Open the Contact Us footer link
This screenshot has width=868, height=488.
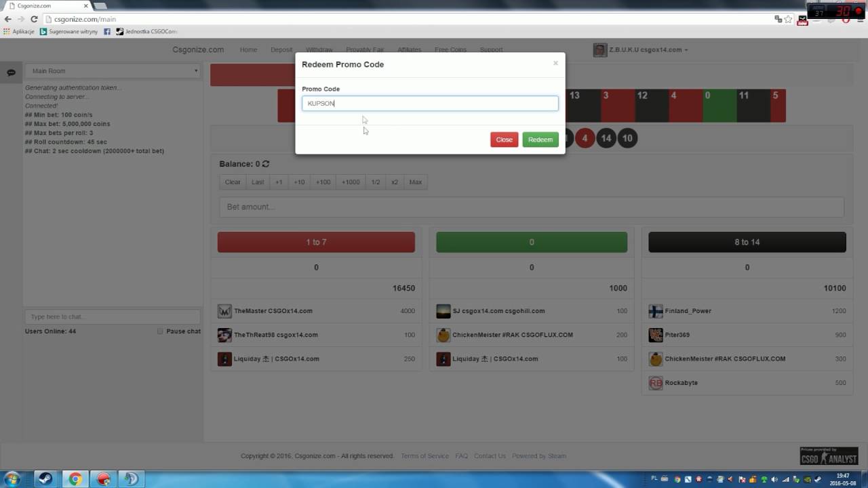[x=490, y=456]
